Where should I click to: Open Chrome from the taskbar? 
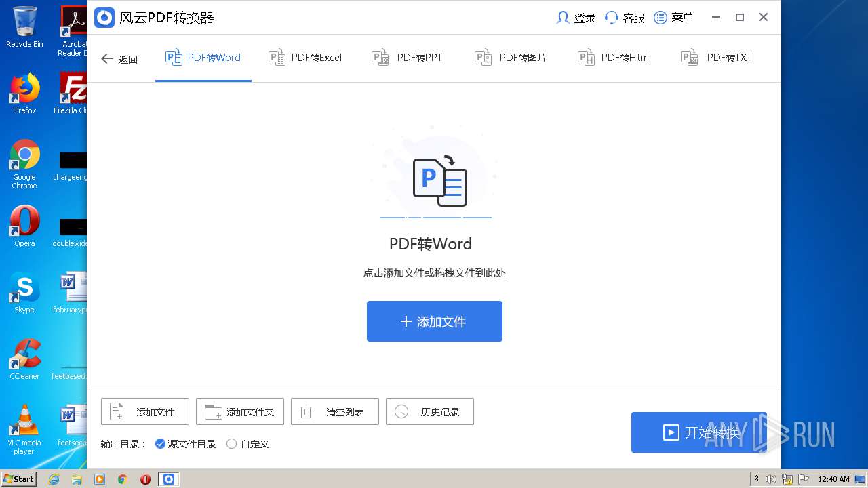[x=123, y=479]
